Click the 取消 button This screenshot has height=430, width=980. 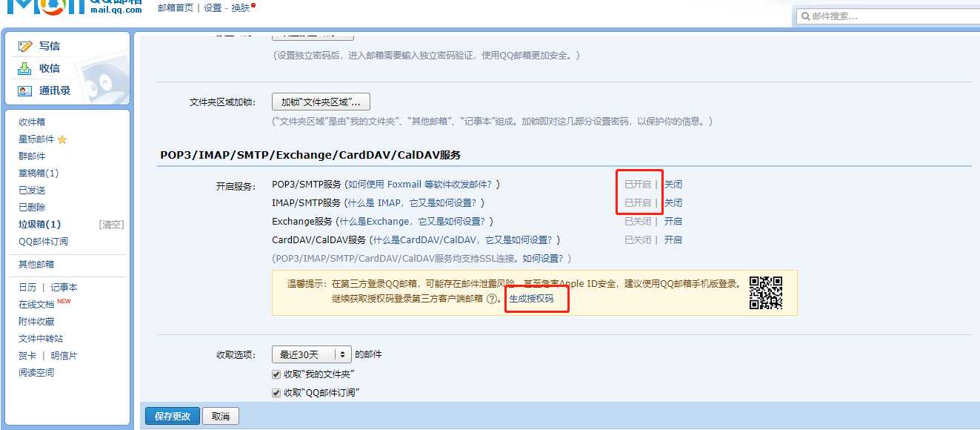[x=221, y=417]
